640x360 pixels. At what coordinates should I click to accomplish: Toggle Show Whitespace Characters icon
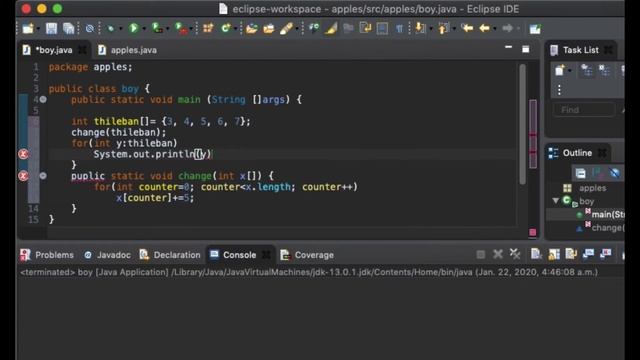point(399,28)
